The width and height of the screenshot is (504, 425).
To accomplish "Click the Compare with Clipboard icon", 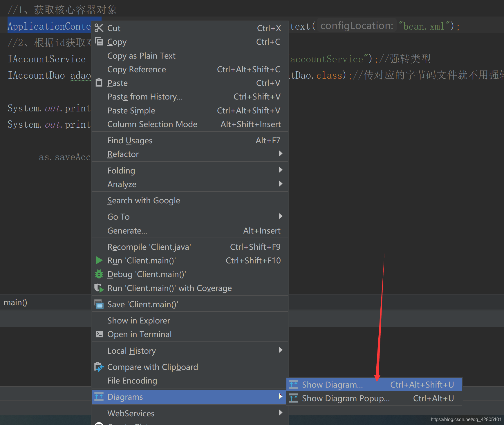I will (99, 367).
